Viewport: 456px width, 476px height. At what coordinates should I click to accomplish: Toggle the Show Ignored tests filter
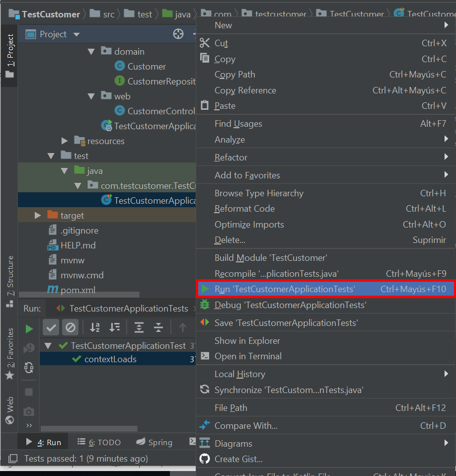tap(71, 327)
